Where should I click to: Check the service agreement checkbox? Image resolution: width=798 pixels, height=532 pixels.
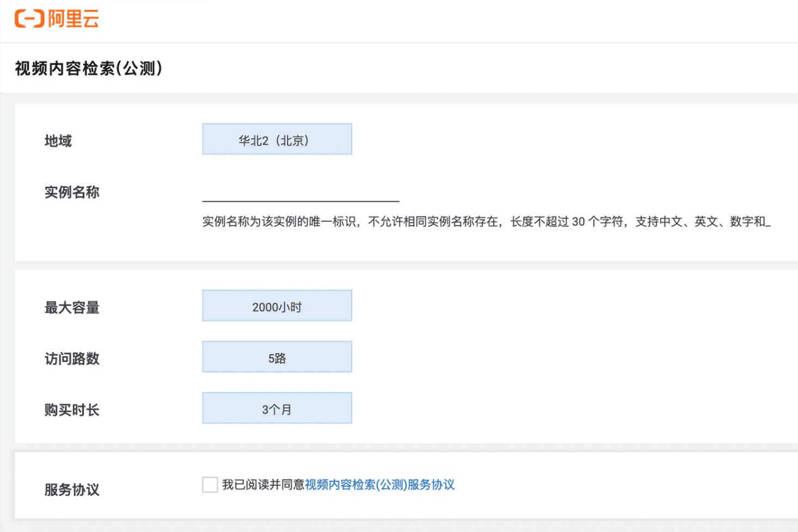click(x=210, y=485)
